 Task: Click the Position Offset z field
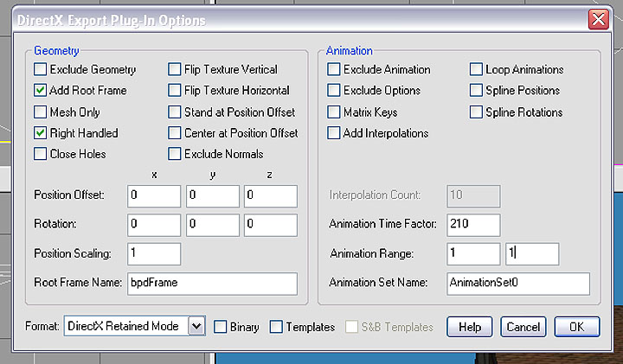271,196
